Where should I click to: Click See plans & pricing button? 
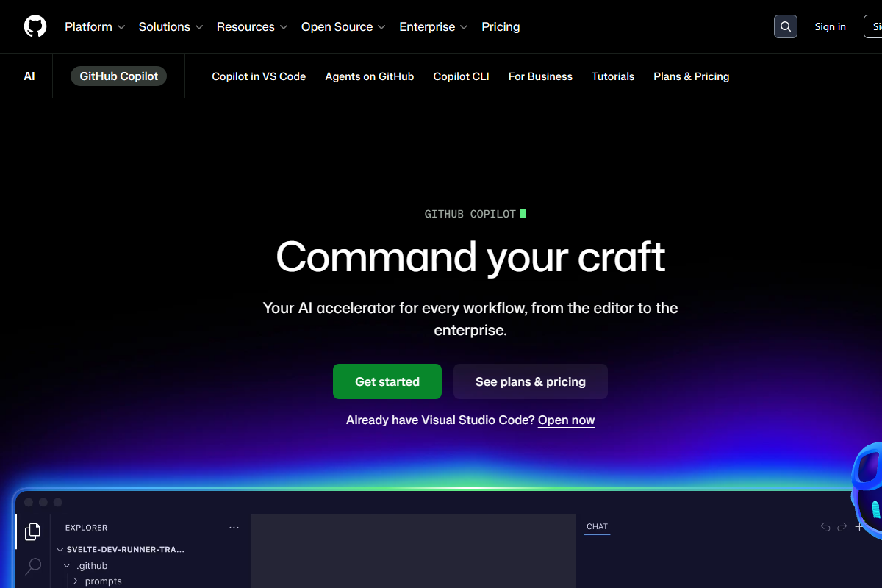point(531,381)
